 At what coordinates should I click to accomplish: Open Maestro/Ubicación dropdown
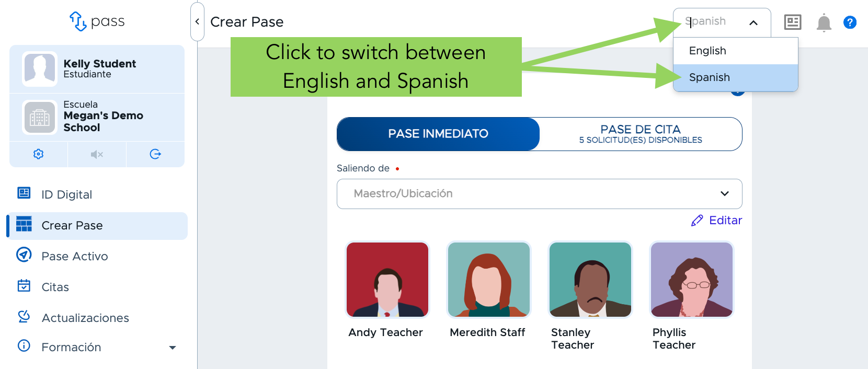tap(540, 194)
